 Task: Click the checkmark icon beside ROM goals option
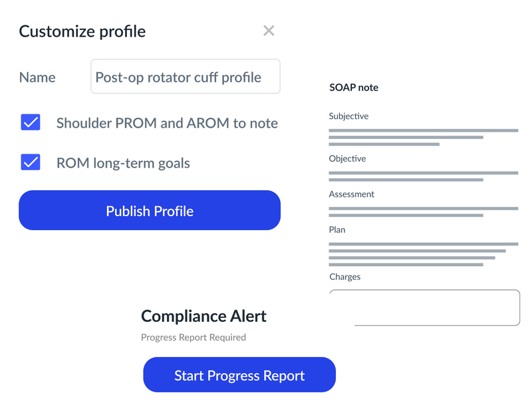click(x=29, y=162)
